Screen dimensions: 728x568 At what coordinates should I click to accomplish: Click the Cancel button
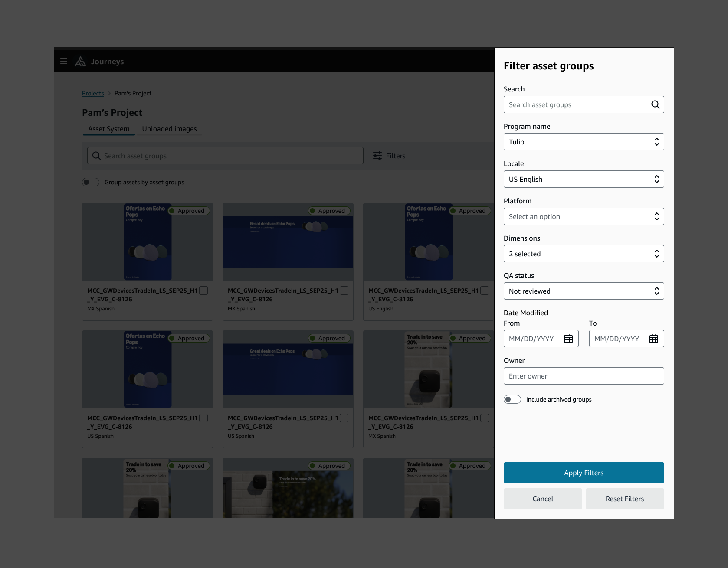(x=543, y=499)
